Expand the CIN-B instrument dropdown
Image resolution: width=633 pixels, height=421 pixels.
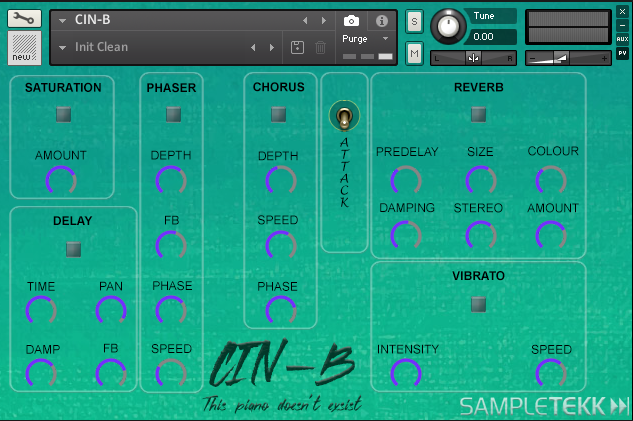click(62, 20)
